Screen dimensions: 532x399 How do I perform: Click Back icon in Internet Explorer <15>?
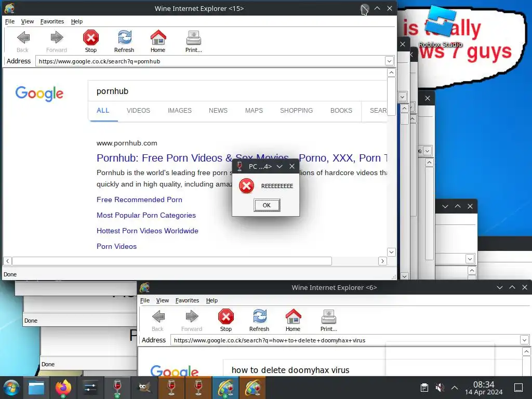point(23,37)
